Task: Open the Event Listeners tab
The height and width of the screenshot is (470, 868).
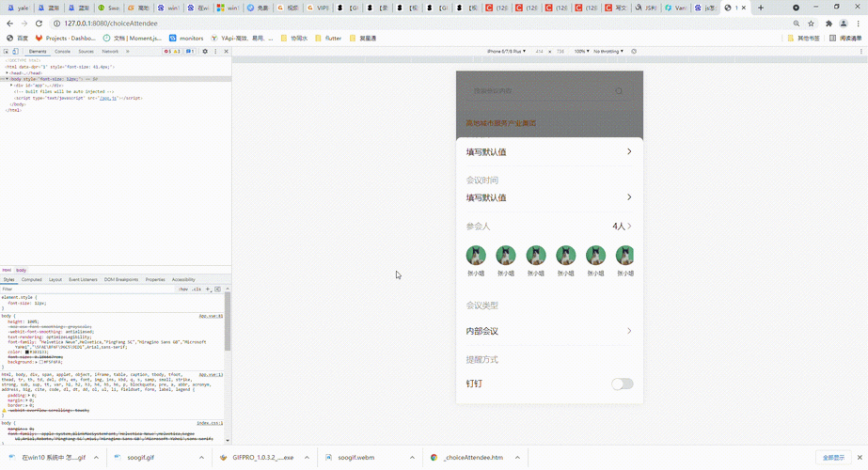Action: [x=83, y=279]
